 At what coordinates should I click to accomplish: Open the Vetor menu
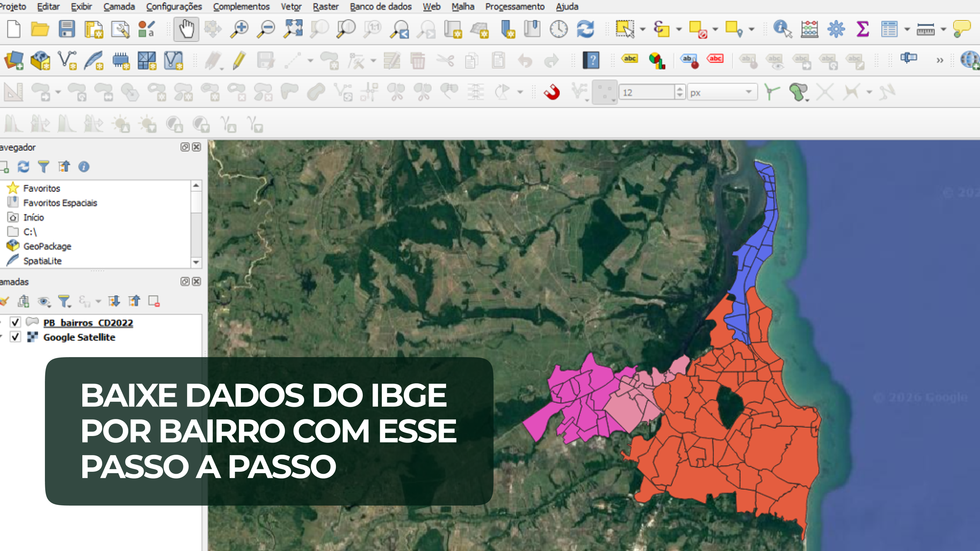(x=291, y=6)
